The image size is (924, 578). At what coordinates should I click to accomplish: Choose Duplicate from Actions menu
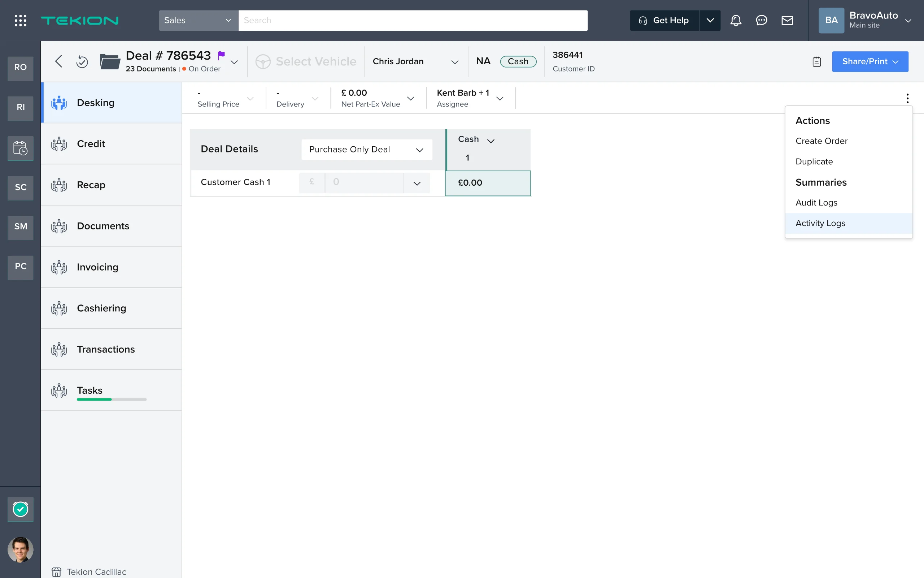(849, 162)
